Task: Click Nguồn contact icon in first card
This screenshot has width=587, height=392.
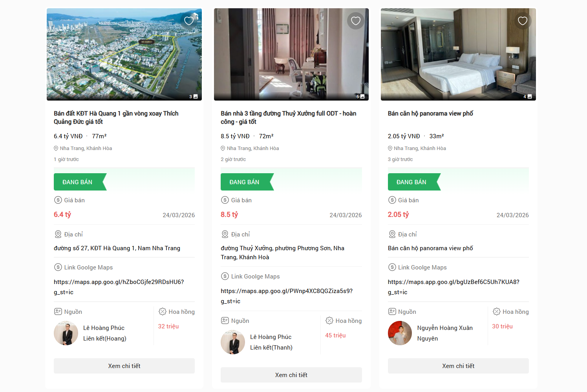Action: pos(58,311)
